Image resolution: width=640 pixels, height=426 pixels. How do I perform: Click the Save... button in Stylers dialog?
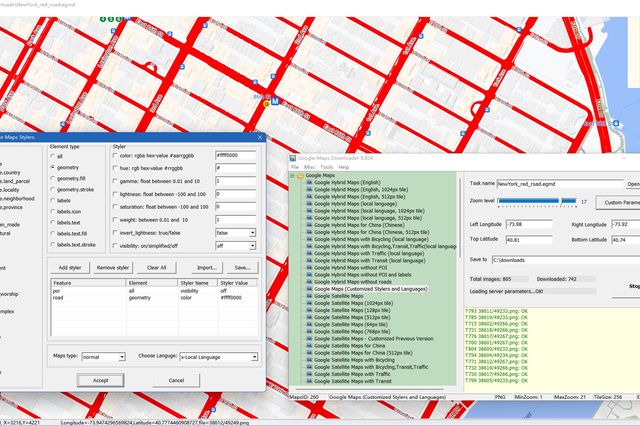click(242, 268)
